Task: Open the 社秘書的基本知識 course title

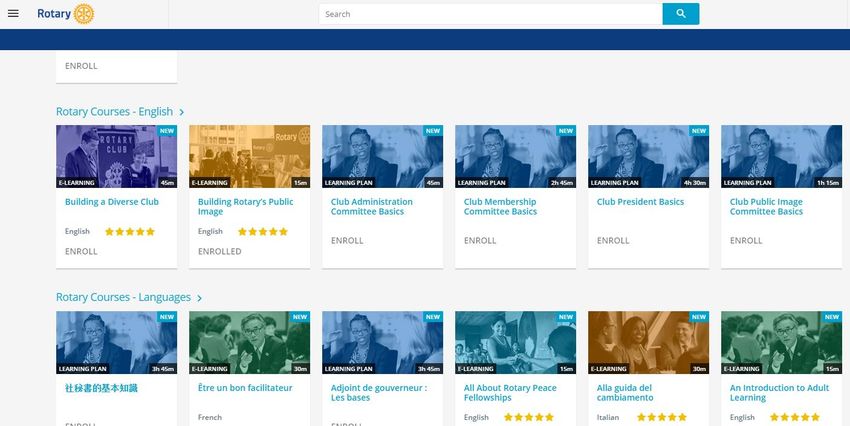Action: click(101, 388)
